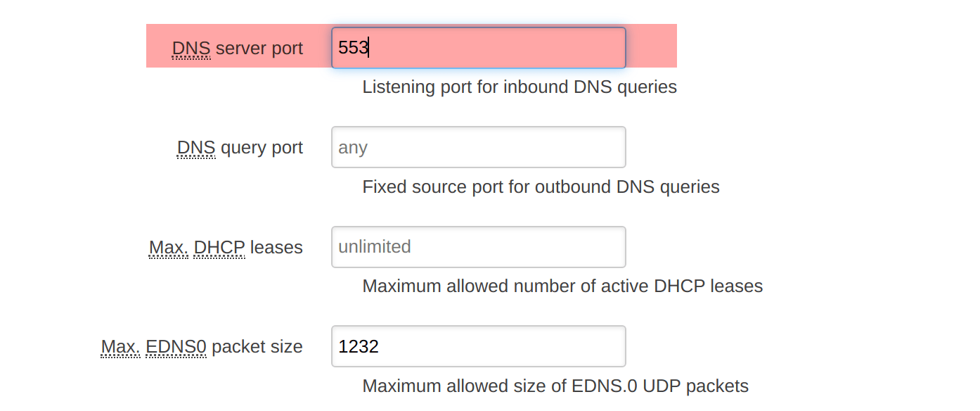The height and width of the screenshot is (411, 980).
Task: Select the Max. DHCP leases text field
Action: coord(478,247)
